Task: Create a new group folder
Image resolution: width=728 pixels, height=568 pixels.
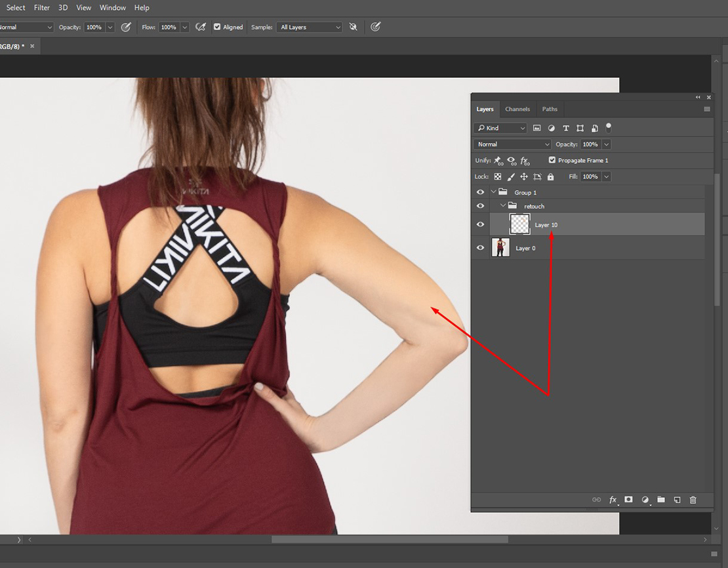Action: [661, 500]
